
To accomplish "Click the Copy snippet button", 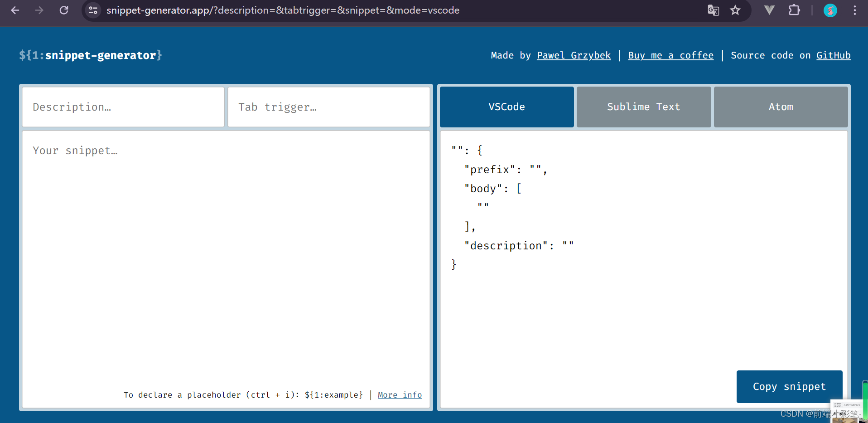I will tap(789, 386).
